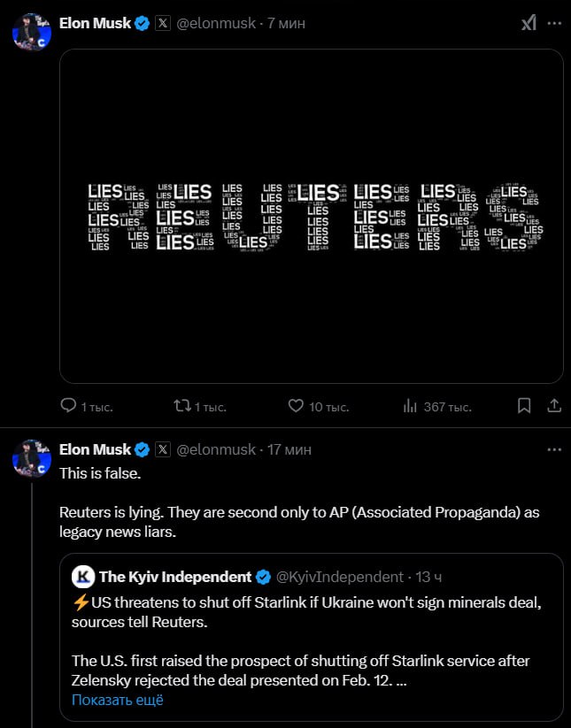571x728 pixels.
Task: Click the X affiliation badge on top post
Action: click(163, 24)
